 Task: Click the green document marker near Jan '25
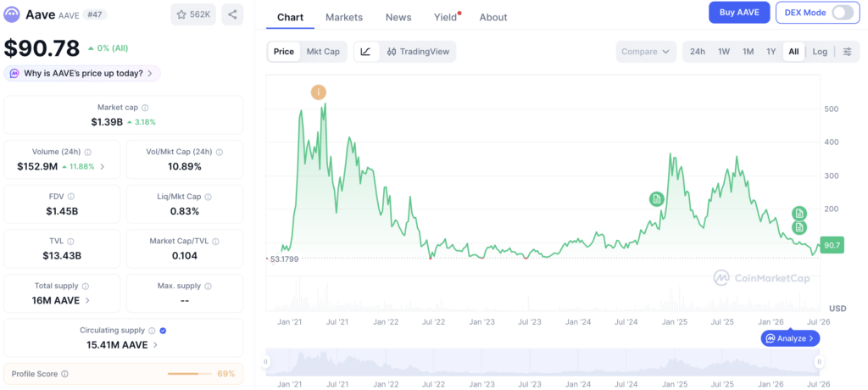click(657, 199)
